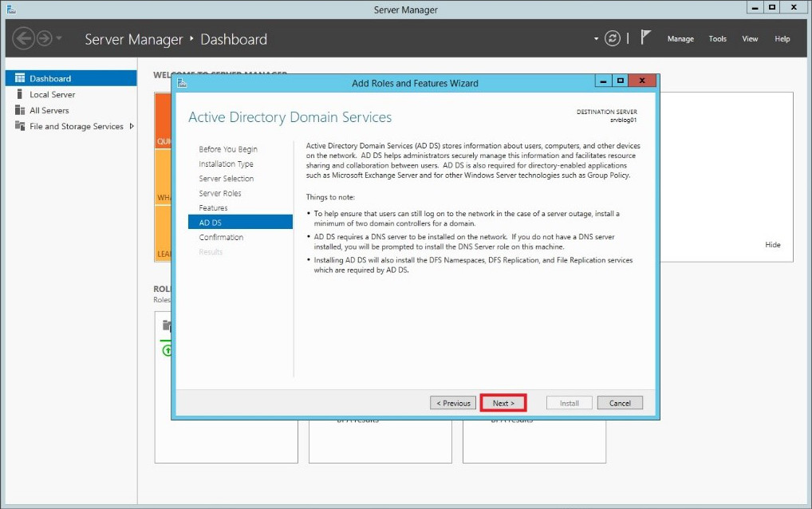Open the Tools menu
812x509 pixels.
coord(717,39)
